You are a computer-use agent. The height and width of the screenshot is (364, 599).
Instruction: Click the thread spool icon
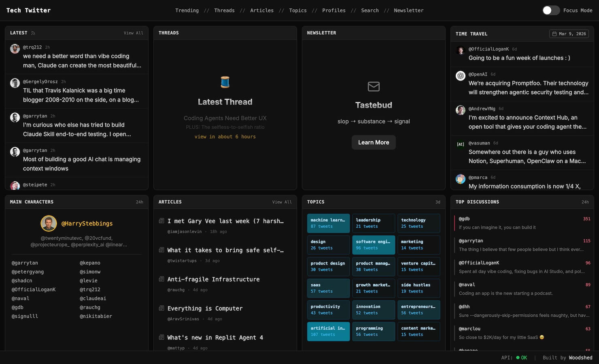pyautogui.click(x=225, y=82)
